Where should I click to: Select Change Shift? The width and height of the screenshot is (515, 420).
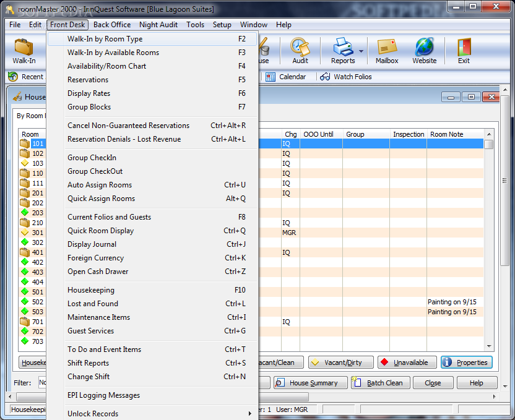[152, 377]
